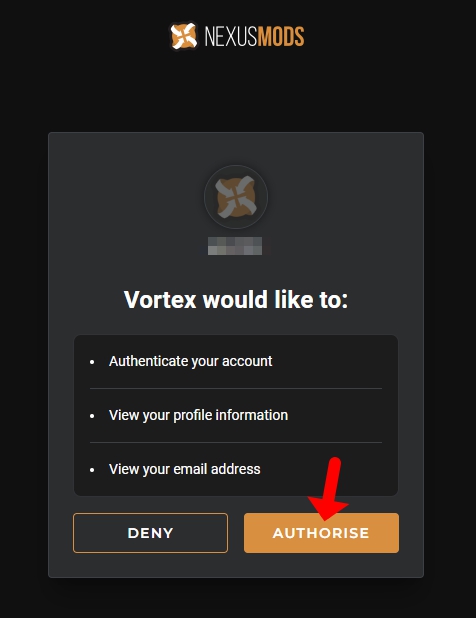
Task: Select 'View your email address' permission text
Action: [x=184, y=469]
